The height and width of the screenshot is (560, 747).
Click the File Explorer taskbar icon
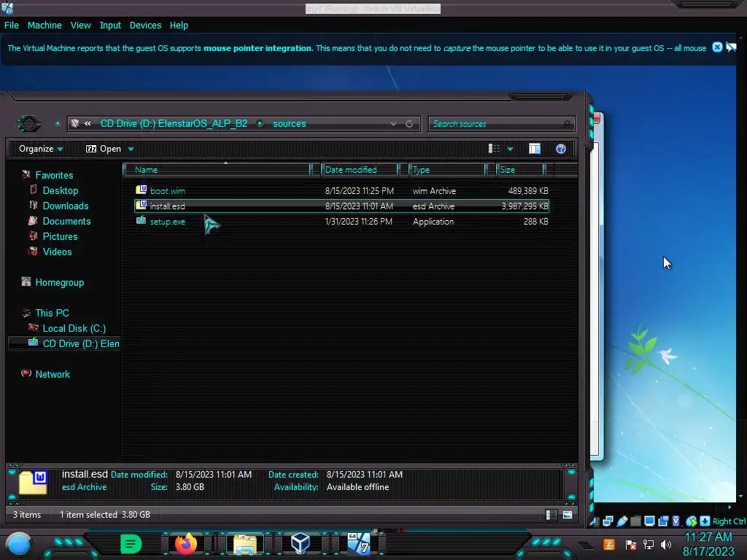pyautogui.click(x=245, y=544)
